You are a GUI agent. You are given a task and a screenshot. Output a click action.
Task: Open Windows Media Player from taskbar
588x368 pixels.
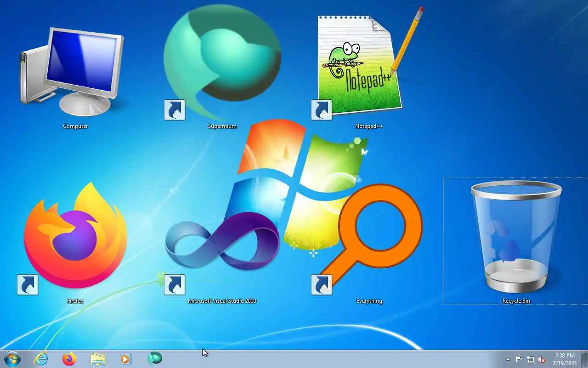[126, 359]
